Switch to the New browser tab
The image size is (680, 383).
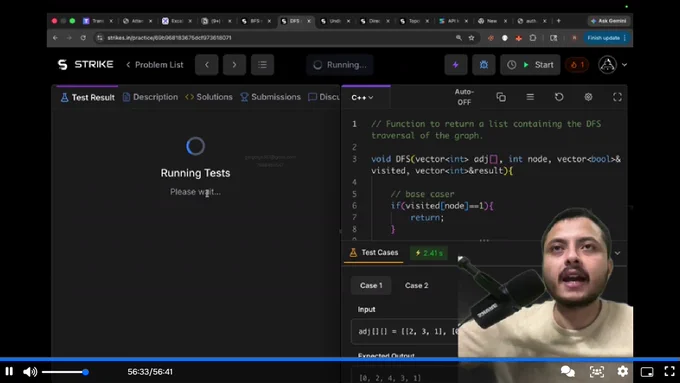tap(492, 21)
